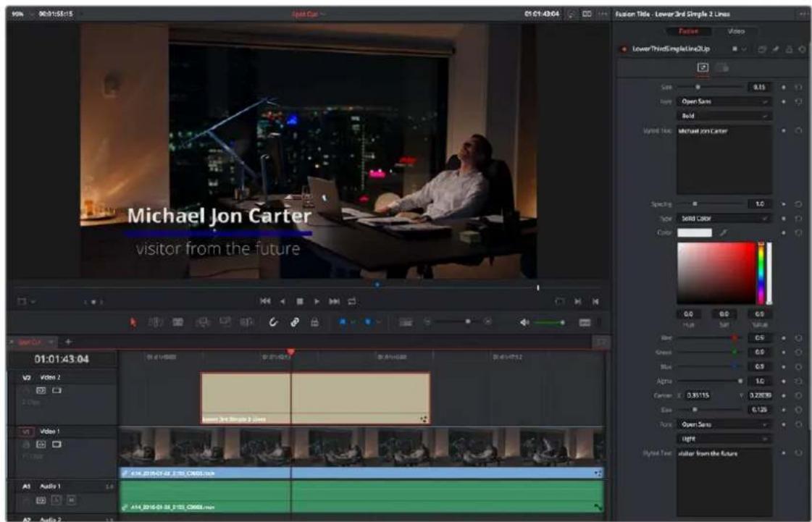Switch to the Video inspector tab
Screen dimensions: 812x522
pyautogui.click(x=736, y=31)
